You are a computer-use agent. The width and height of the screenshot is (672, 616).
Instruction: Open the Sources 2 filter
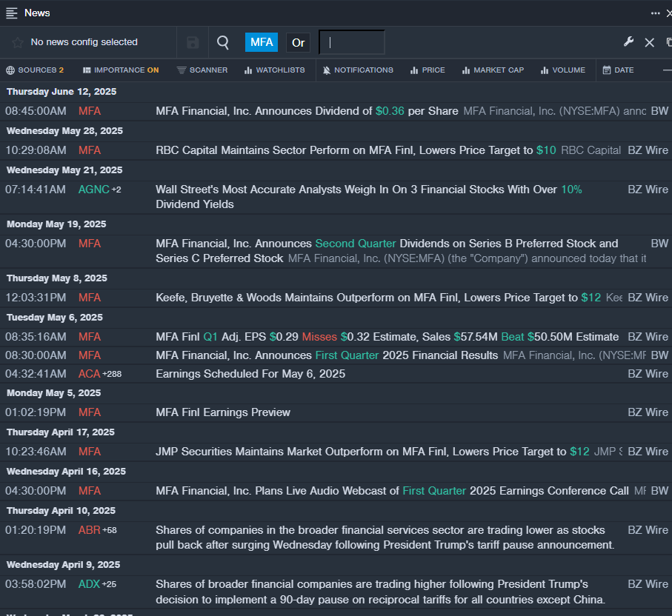click(x=35, y=70)
